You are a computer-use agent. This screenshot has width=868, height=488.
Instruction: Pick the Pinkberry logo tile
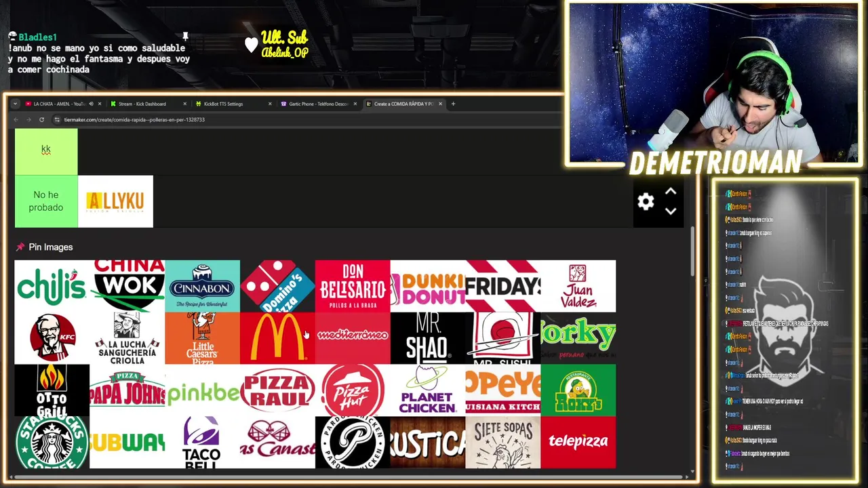click(x=202, y=390)
